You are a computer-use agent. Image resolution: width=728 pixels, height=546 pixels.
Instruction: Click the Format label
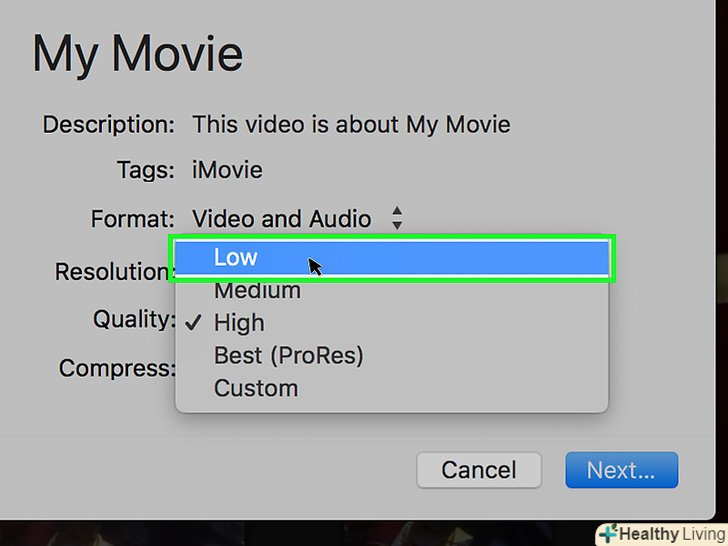(133, 219)
